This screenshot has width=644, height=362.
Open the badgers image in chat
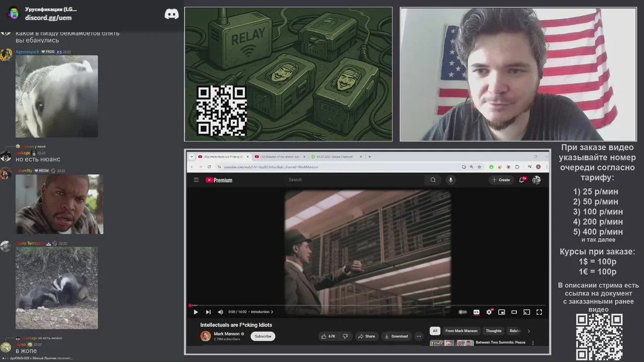pos(57,288)
